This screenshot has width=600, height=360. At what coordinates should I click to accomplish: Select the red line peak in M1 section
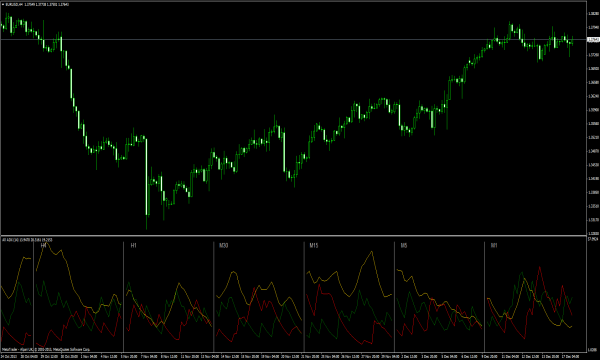pyautogui.click(x=540, y=268)
